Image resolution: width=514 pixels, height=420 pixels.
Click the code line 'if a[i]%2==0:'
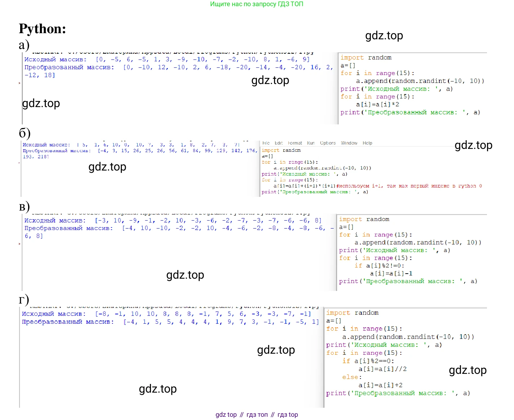tap(368, 361)
